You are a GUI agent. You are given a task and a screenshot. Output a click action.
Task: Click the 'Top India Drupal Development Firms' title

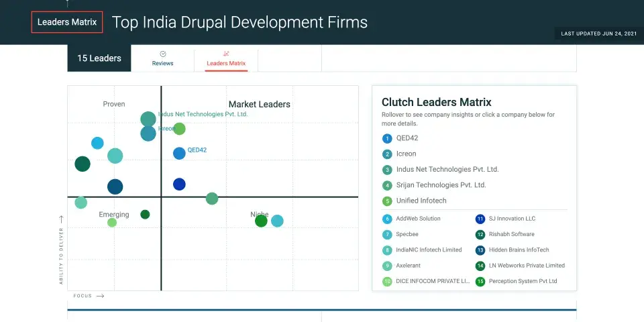point(239,22)
